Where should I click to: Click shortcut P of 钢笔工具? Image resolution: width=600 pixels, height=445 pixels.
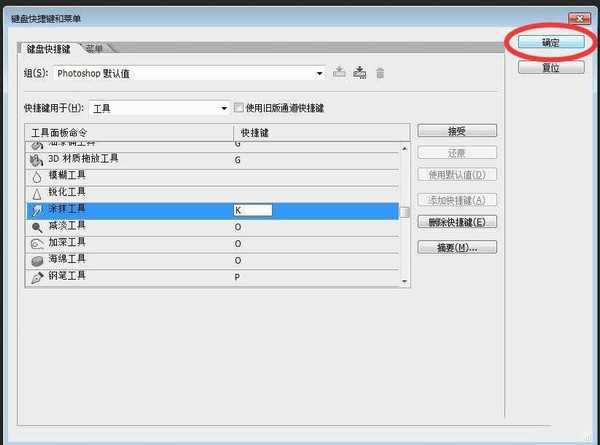[x=237, y=277]
